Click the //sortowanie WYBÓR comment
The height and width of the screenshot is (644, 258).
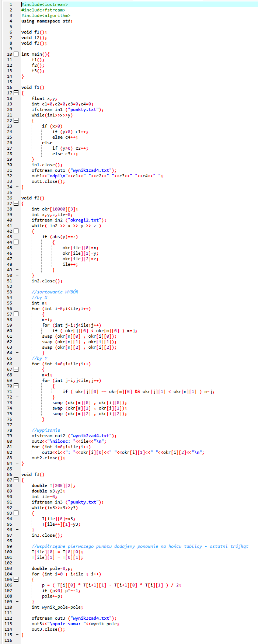coord(55,292)
